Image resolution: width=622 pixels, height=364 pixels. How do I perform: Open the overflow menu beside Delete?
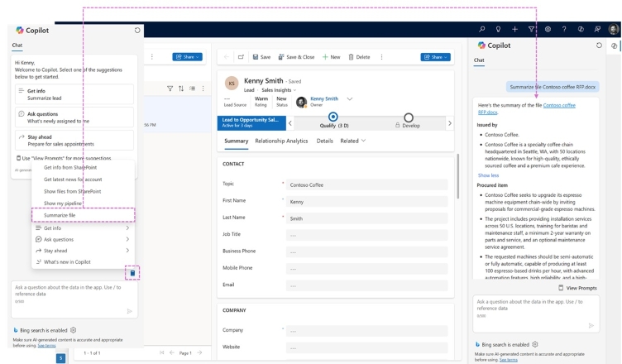coord(381,57)
